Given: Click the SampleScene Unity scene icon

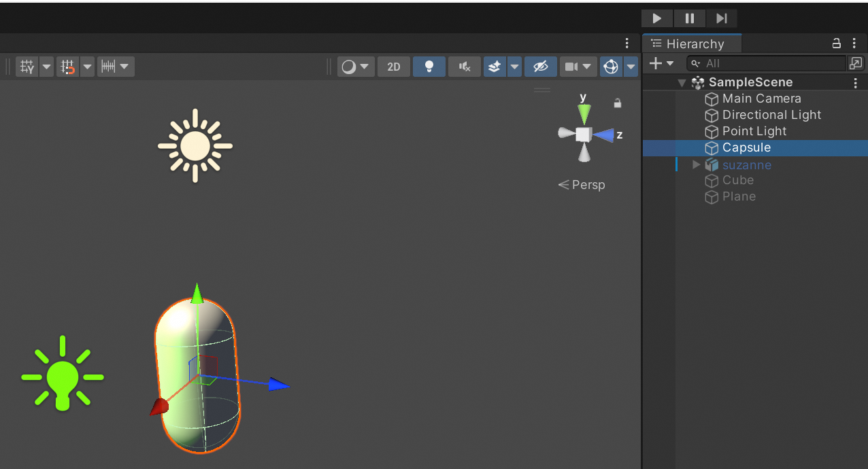Looking at the screenshot, I should [698, 83].
